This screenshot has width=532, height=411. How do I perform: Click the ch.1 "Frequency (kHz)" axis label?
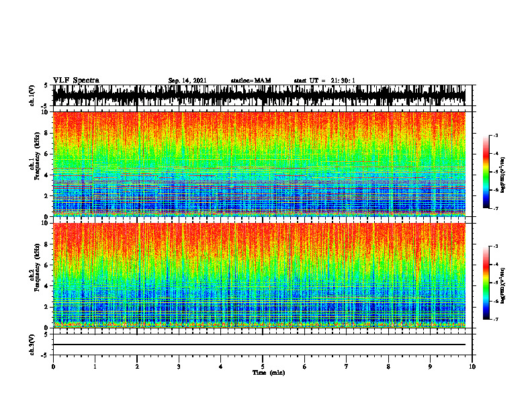[x=37, y=156]
